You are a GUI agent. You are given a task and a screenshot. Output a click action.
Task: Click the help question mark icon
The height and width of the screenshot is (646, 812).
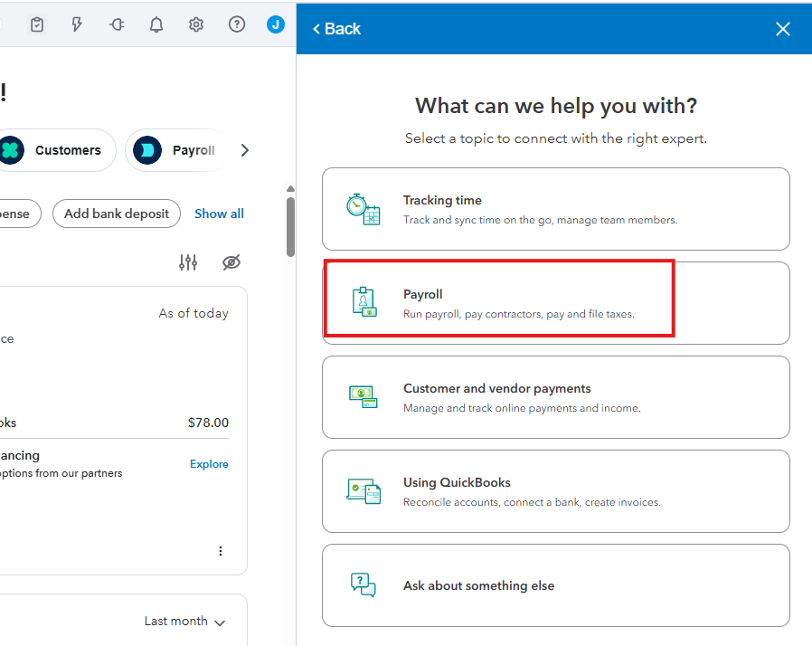tap(237, 24)
